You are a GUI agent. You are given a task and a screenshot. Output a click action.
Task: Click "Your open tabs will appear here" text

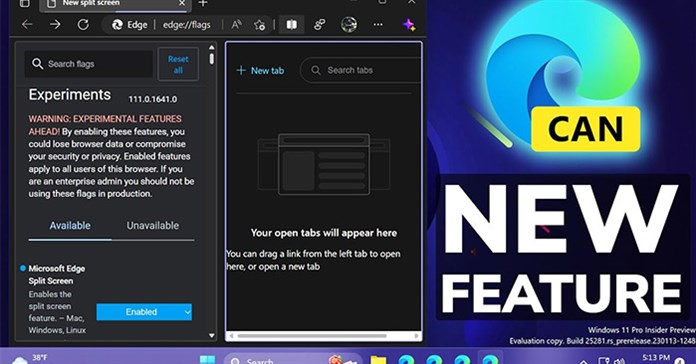324,233
